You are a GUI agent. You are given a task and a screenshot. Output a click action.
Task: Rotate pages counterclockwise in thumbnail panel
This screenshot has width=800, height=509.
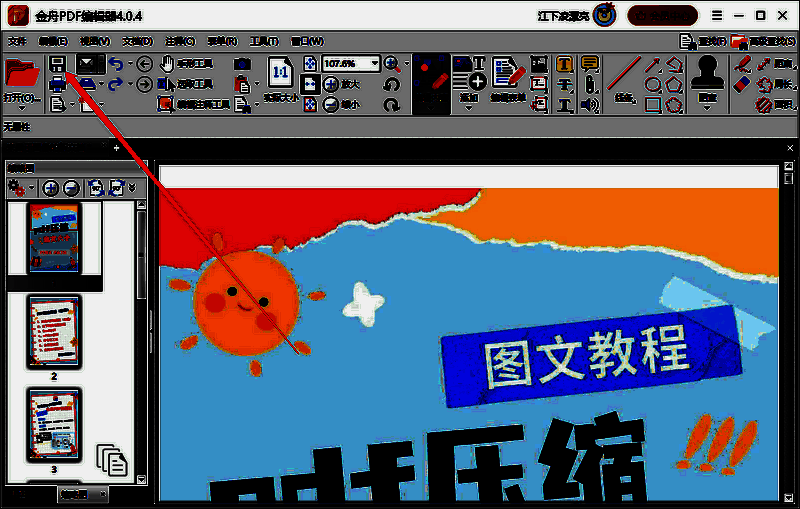click(x=96, y=188)
